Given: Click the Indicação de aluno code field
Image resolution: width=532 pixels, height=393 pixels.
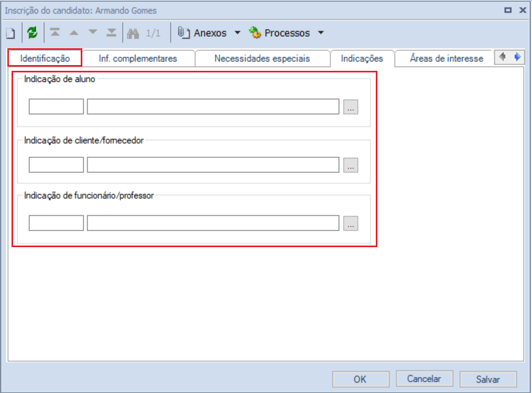Looking at the screenshot, I should click(56, 107).
